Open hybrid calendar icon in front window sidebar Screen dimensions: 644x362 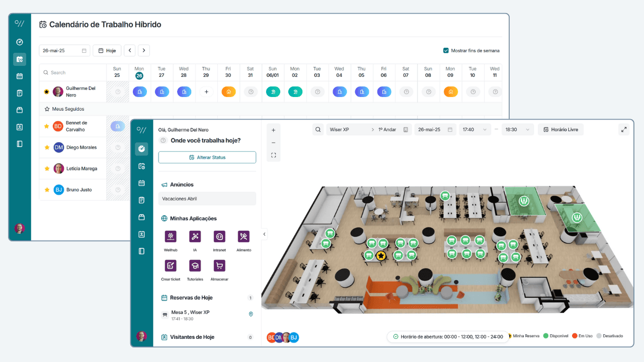[x=141, y=166]
